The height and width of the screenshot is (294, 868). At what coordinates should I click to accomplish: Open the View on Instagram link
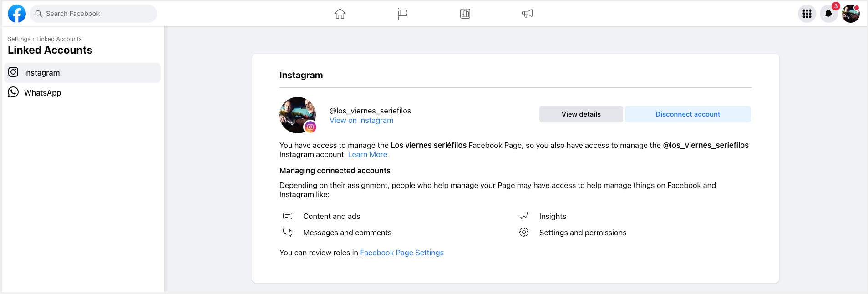pyautogui.click(x=361, y=120)
